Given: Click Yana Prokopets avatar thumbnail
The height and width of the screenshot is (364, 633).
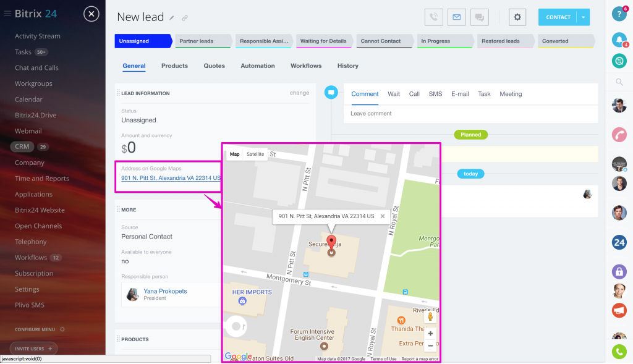Looking at the screenshot, I should pos(132,295).
